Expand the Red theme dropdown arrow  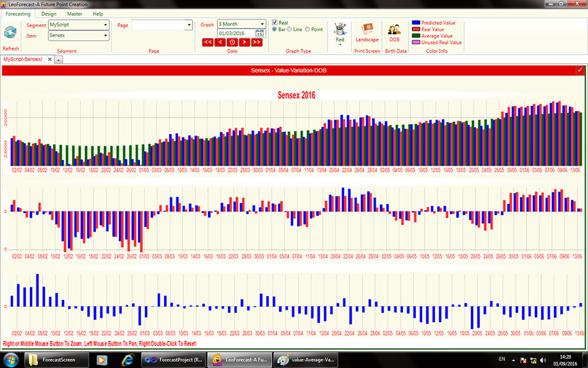[340, 45]
